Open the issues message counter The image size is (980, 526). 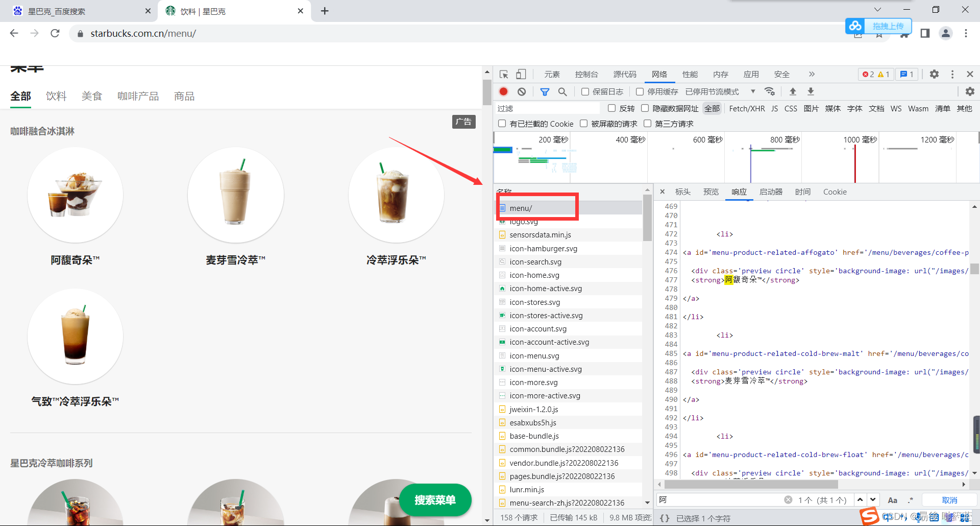pyautogui.click(x=907, y=75)
